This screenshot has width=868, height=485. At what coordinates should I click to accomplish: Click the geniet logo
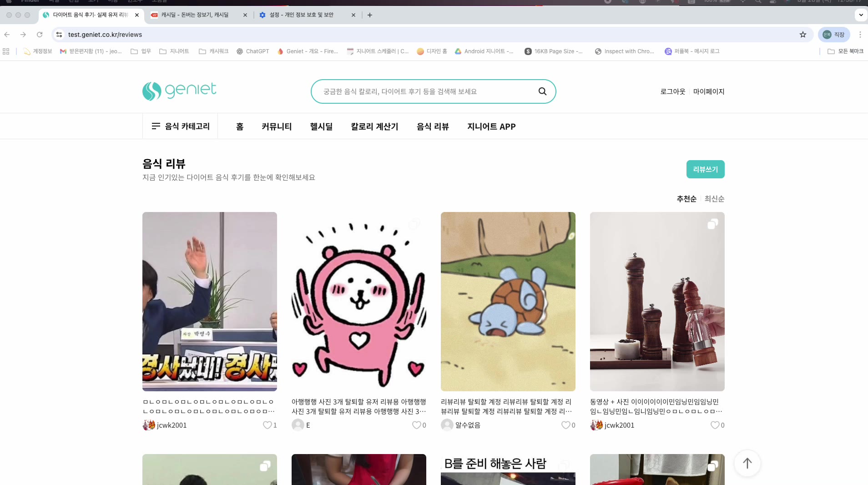tap(179, 91)
